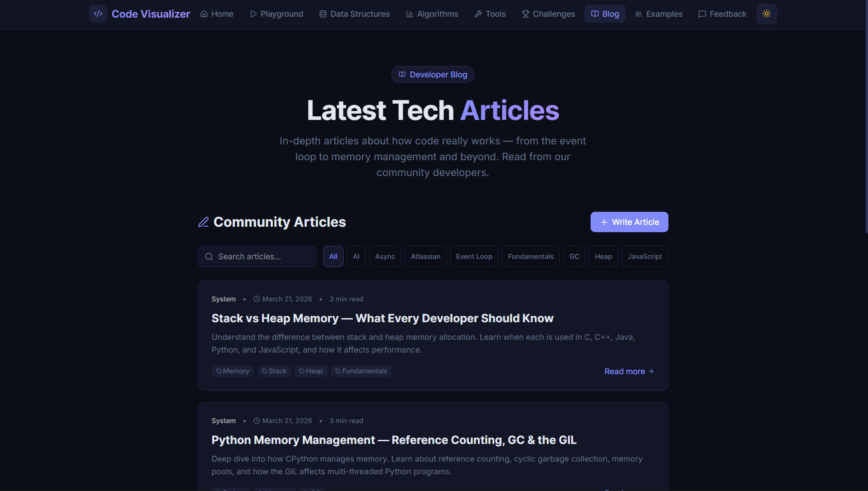Filter articles by Async tag

[x=385, y=257]
